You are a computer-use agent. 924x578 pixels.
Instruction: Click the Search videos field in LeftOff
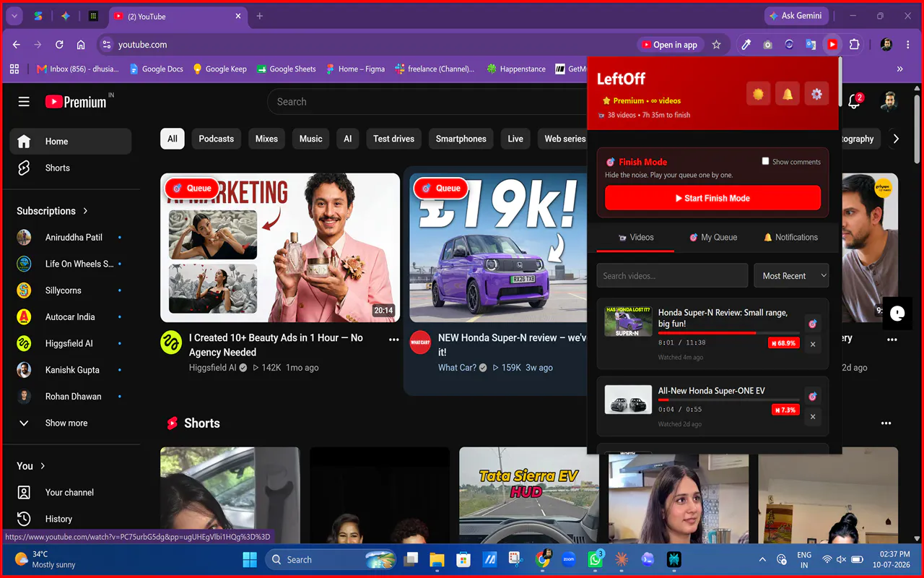pos(672,276)
